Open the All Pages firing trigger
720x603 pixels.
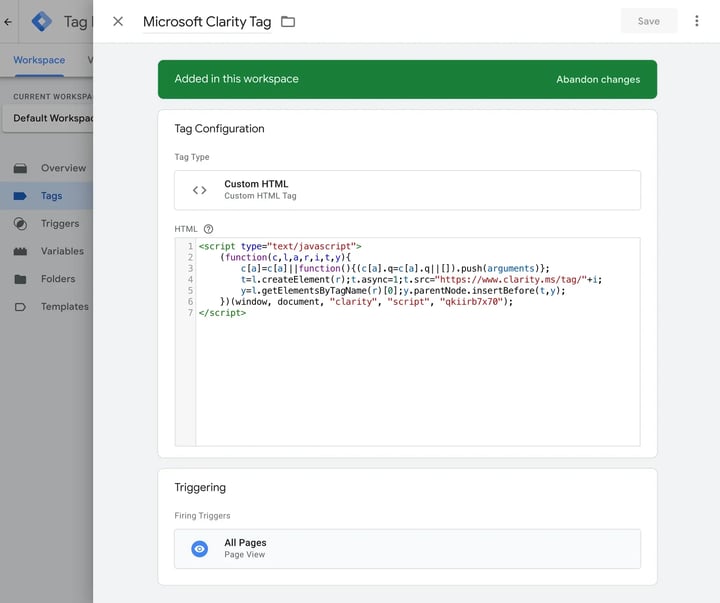pos(407,549)
